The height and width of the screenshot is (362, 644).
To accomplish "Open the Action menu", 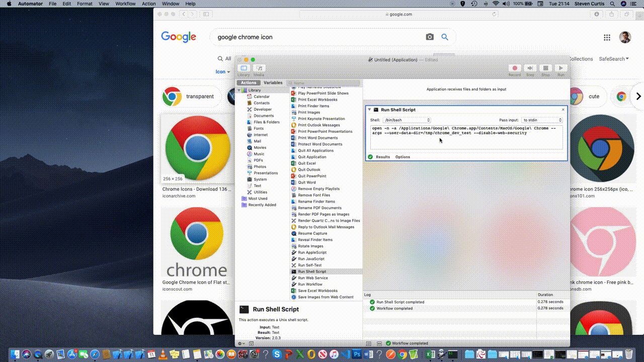I will (x=149, y=4).
